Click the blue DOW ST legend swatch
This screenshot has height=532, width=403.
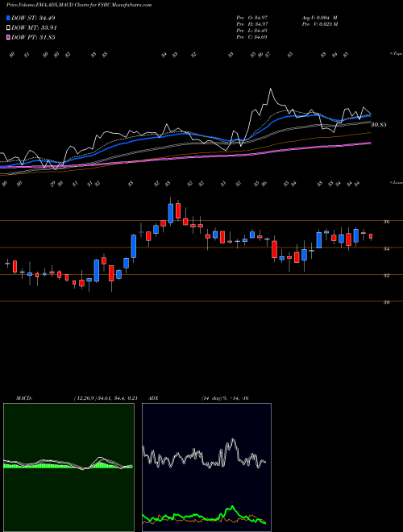[9, 18]
